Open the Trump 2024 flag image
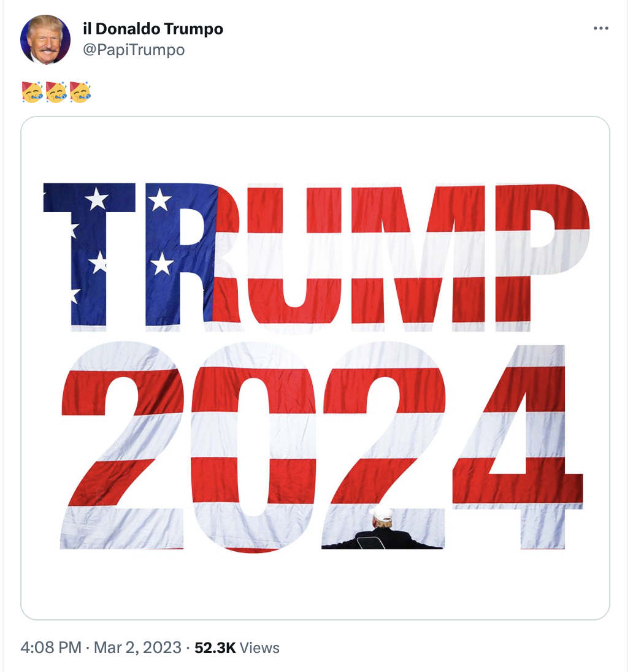The image size is (633, 672). (315, 368)
